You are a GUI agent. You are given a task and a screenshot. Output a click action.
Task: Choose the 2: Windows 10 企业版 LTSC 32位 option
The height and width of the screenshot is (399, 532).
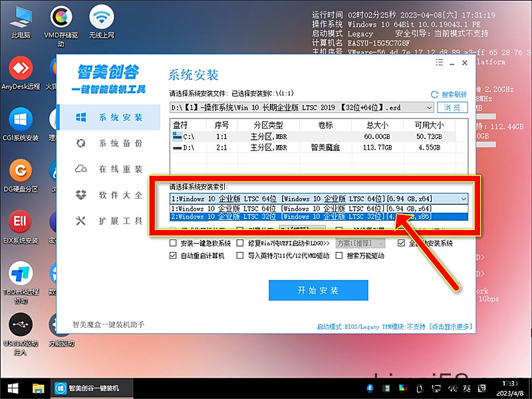click(x=319, y=217)
